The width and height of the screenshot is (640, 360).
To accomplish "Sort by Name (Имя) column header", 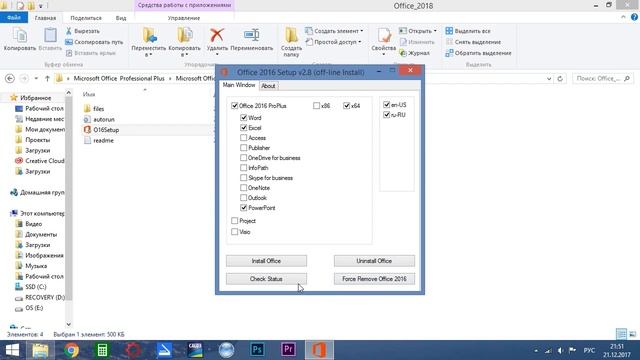I will [89, 94].
